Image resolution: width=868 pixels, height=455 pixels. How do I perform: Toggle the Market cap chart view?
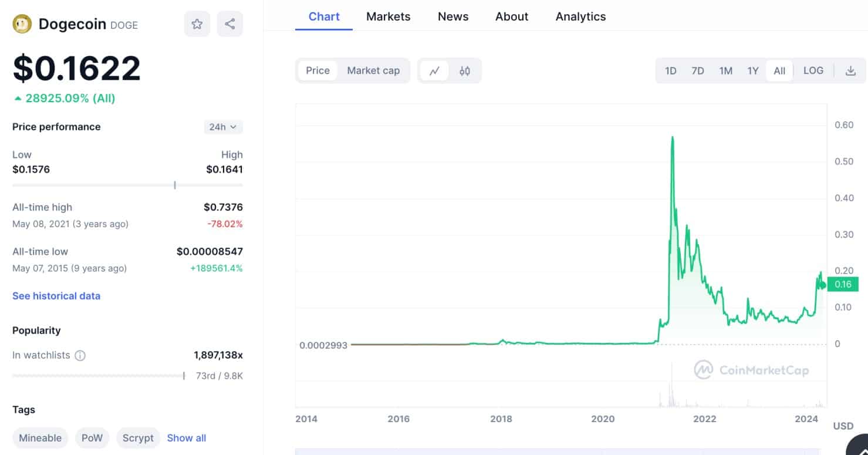point(373,70)
